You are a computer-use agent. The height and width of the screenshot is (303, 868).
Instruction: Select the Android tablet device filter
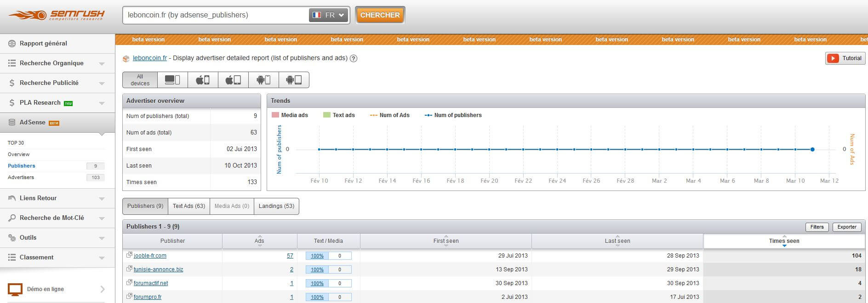294,80
